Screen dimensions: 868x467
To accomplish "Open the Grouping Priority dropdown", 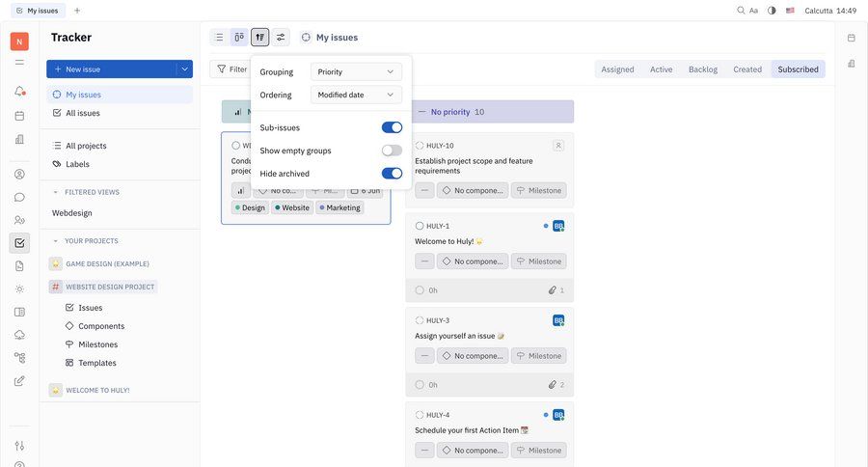I will tap(356, 71).
